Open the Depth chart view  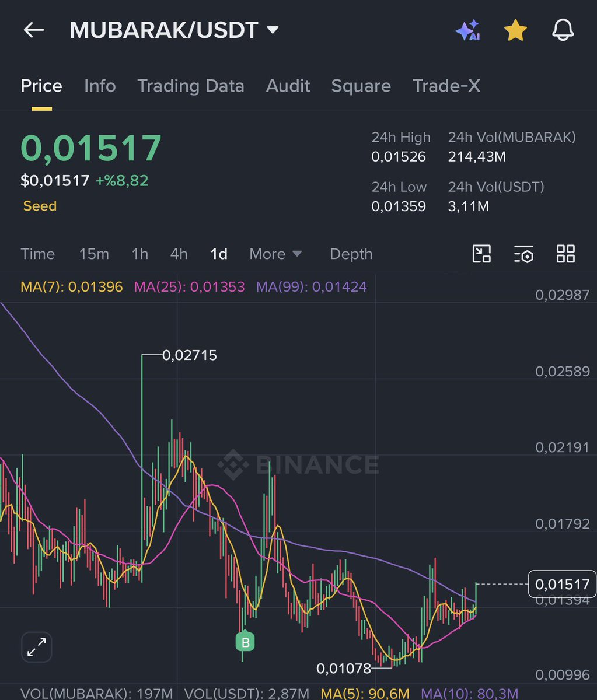(351, 254)
